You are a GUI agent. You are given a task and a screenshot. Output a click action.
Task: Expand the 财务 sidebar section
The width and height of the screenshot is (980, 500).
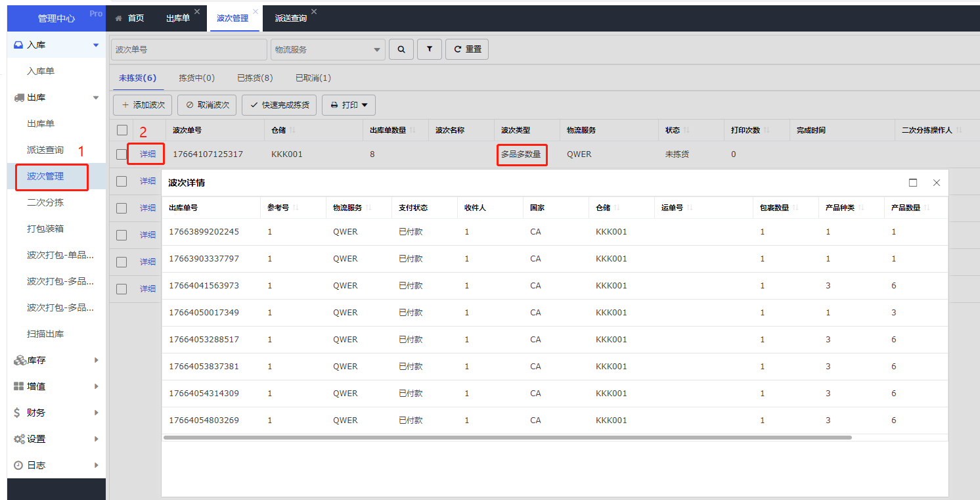96,413
